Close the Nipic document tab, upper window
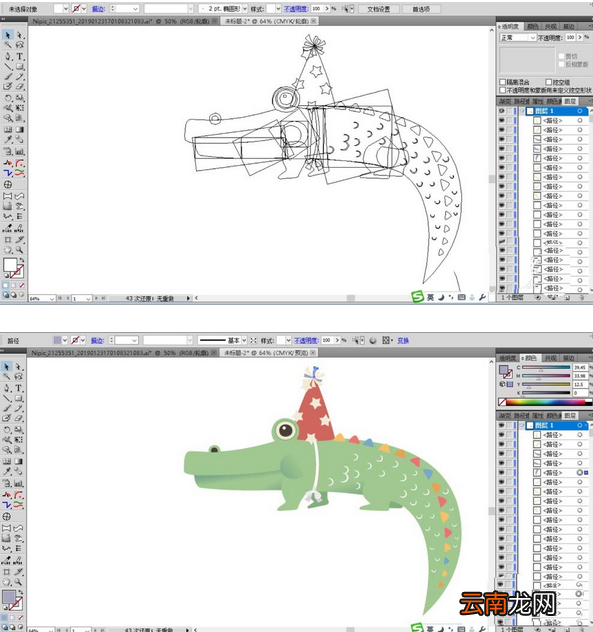The height and width of the screenshot is (632, 593). 215,21
